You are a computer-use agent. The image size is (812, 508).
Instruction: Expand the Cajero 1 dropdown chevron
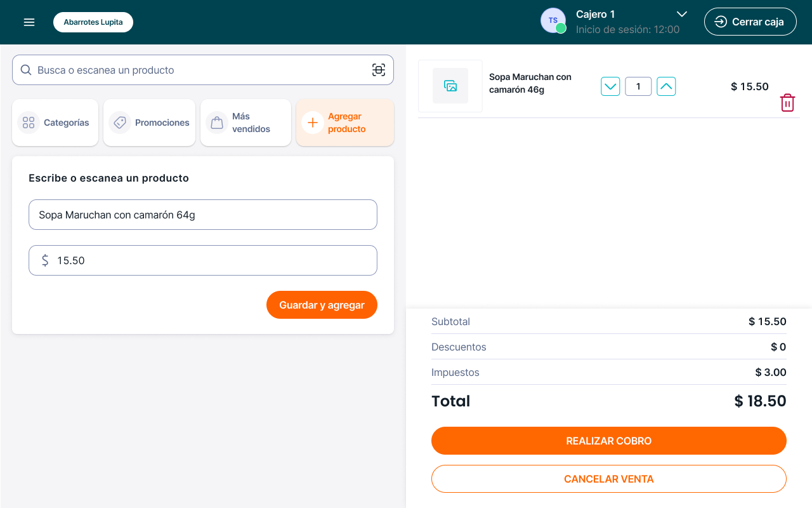coord(682,14)
